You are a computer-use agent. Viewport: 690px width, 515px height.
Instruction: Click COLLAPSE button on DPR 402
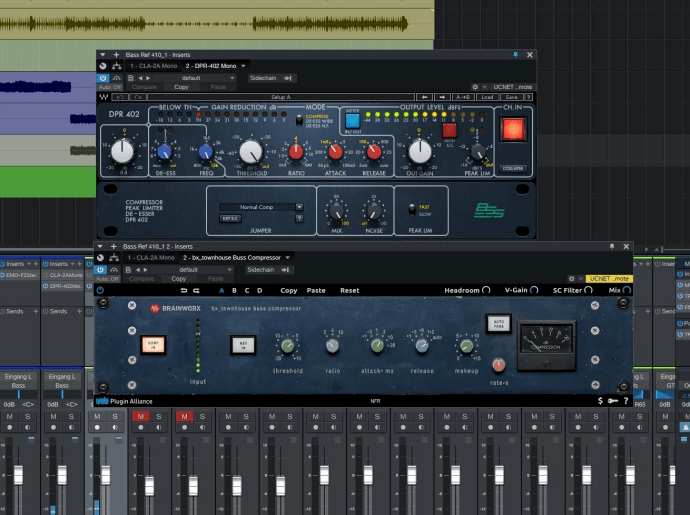click(513, 168)
